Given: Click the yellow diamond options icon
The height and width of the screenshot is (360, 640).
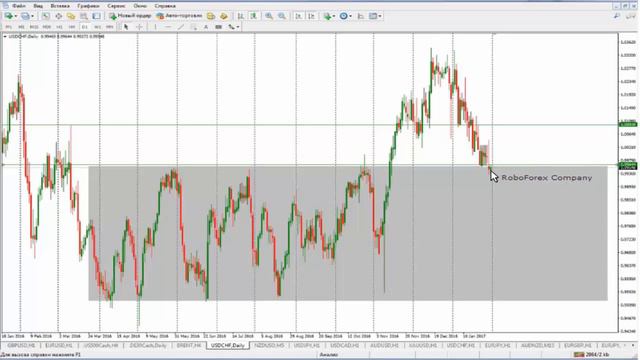Looking at the screenshot, I should pyautogui.click(x=224, y=16).
